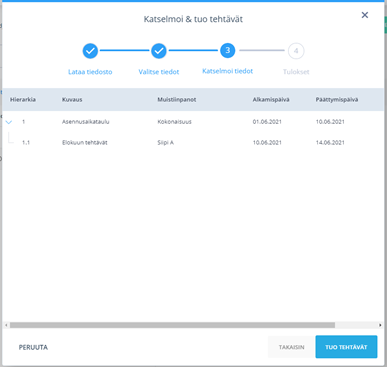Click the TUO TEHTÄVÄT import button
This screenshot has height=367, width=387.
tap(346, 347)
